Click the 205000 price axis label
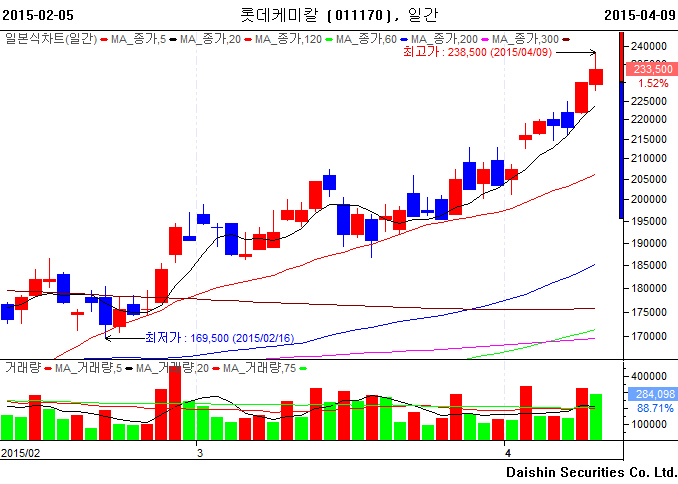Screen dimensions: 678x484 tap(649, 179)
